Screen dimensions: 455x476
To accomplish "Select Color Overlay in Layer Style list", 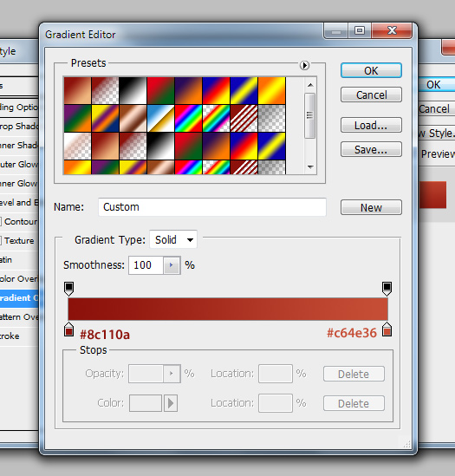I will click(19, 278).
